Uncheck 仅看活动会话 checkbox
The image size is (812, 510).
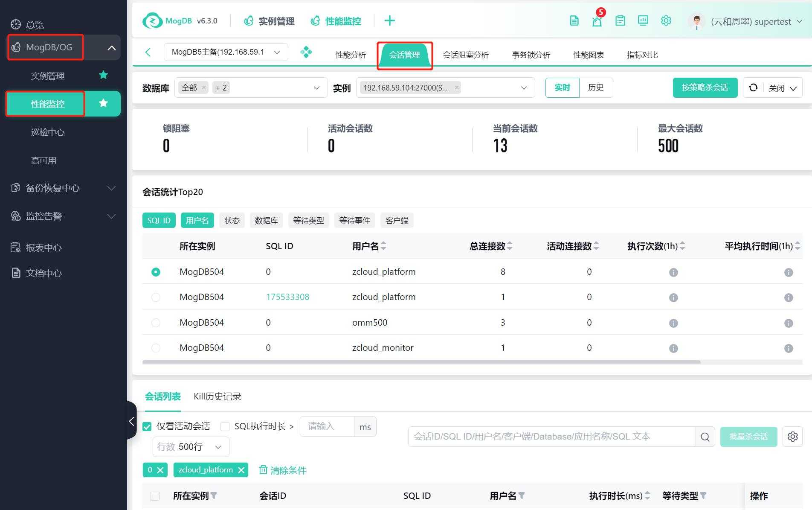pyautogui.click(x=147, y=426)
